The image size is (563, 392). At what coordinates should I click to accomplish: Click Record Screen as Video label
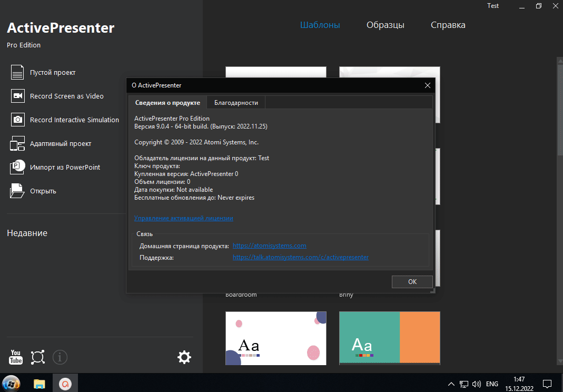[x=67, y=96]
